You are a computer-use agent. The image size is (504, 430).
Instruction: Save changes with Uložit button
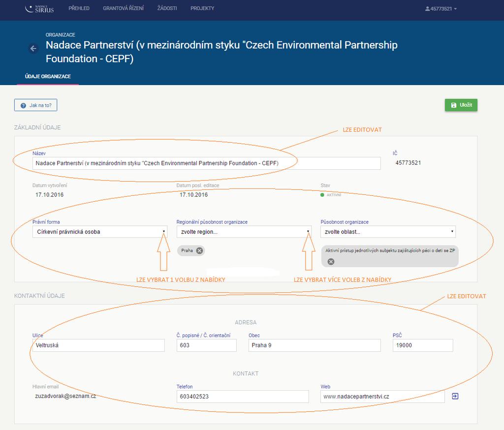461,105
